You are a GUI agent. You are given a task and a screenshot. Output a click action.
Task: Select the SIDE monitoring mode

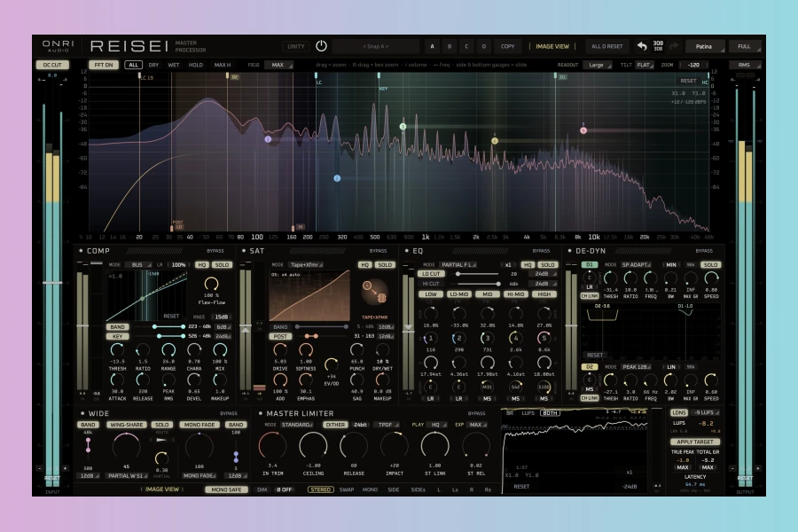click(x=394, y=489)
